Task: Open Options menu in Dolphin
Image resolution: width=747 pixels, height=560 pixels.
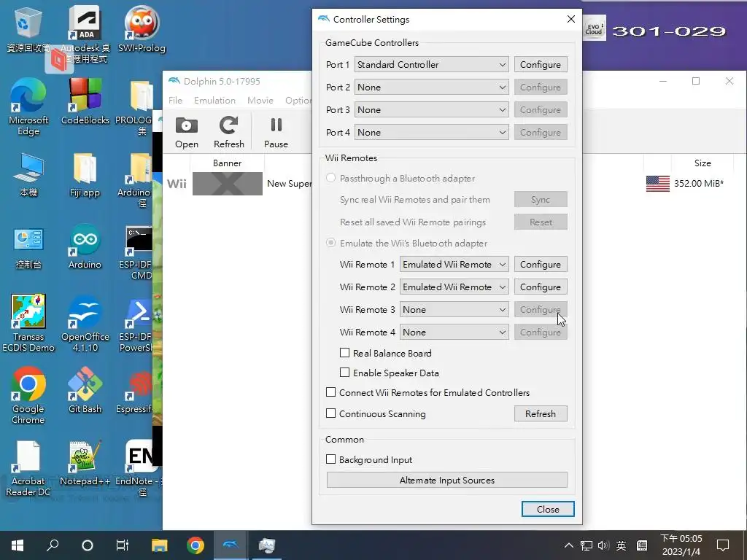Action: (298, 101)
